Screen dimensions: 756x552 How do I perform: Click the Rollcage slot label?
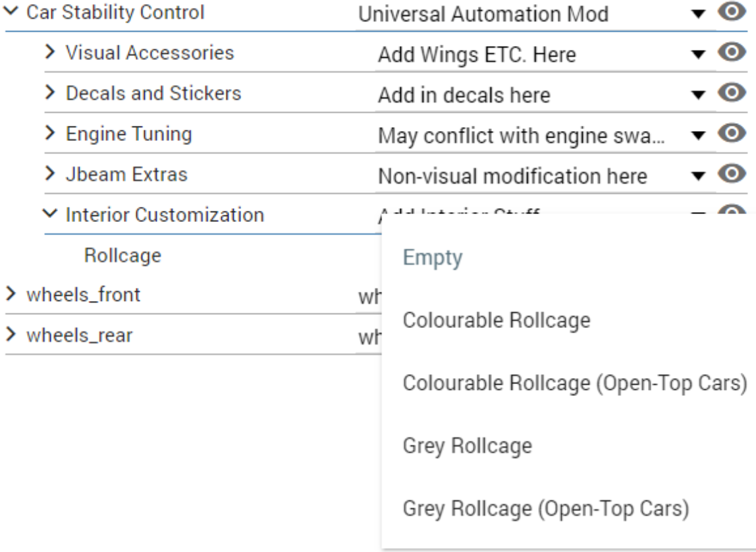point(122,255)
